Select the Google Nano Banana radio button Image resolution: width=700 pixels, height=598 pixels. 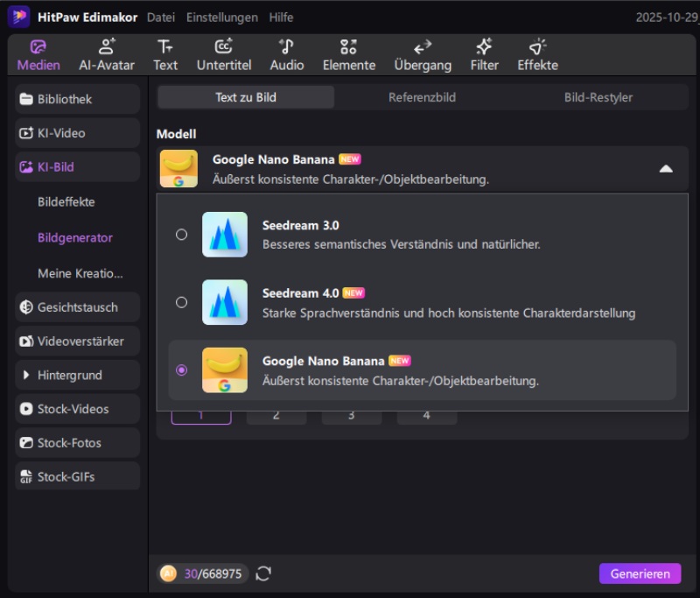[x=181, y=369]
